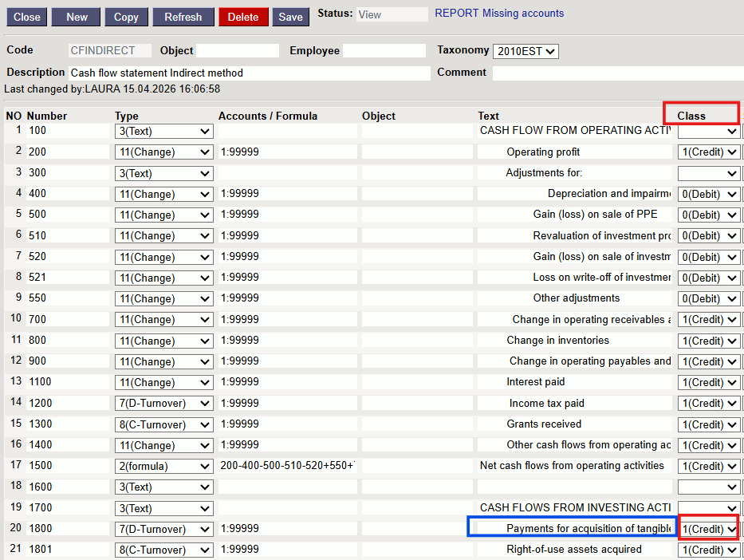Save the report with Save button
Screen dimensions: 744x560
pos(290,17)
